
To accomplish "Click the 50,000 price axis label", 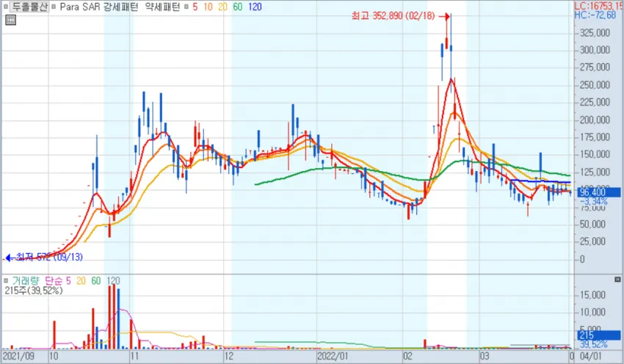I will click(x=592, y=225).
